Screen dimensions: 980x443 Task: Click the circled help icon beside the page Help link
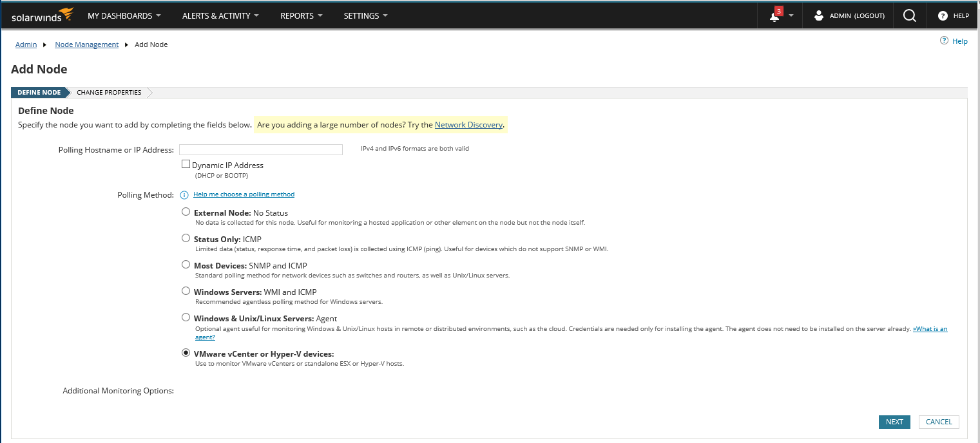pos(944,41)
